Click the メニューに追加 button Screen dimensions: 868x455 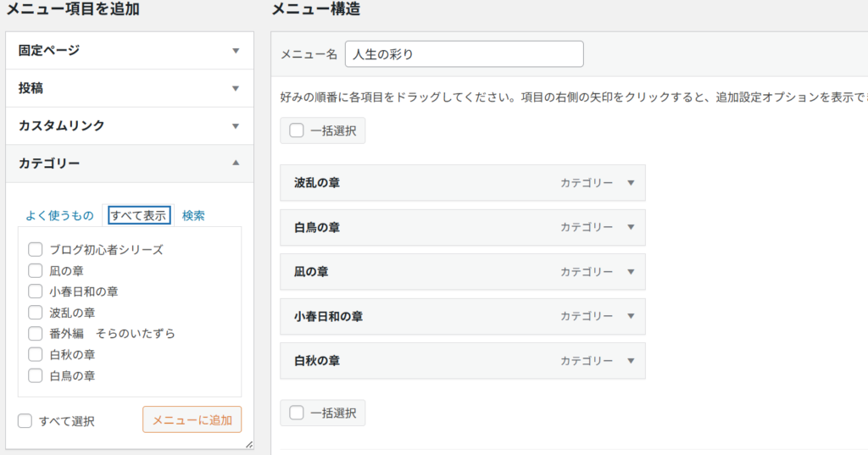192,420
